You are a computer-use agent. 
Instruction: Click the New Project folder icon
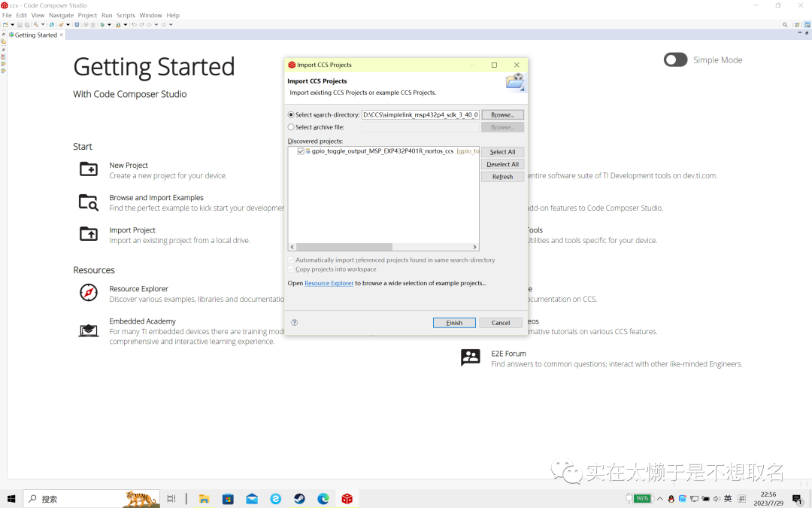pyautogui.click(x=89, y=169)
